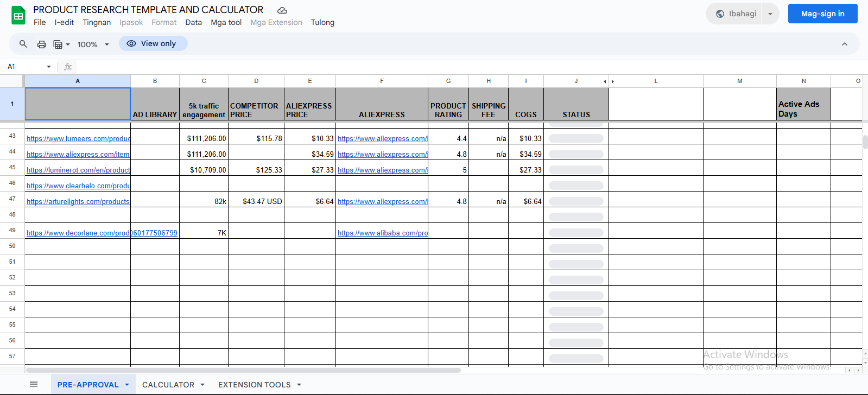Switch to the CALCULATOR sheet tab
The height and width of the screenshot is (395, 868).
pyautogui.click(x=168, y=385)
